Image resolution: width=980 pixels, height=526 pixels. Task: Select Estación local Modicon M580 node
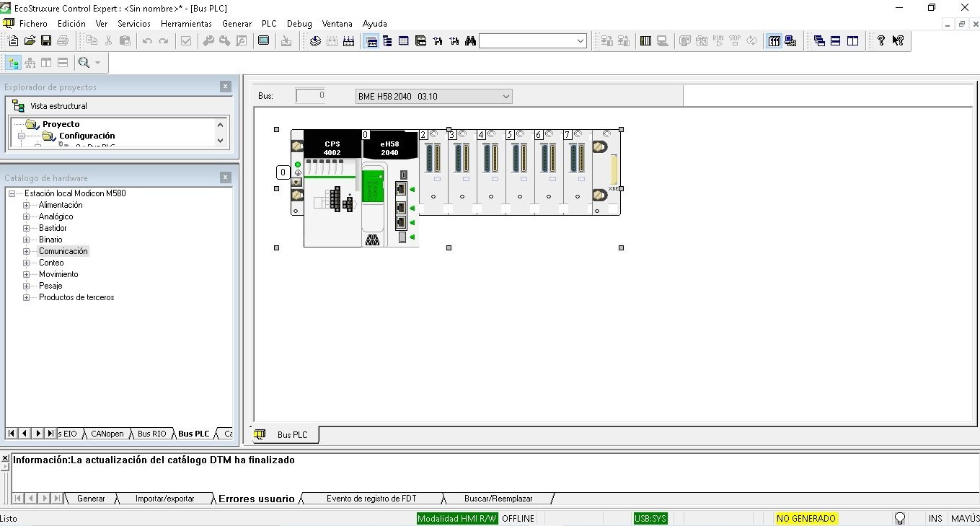tap(75, 193)
